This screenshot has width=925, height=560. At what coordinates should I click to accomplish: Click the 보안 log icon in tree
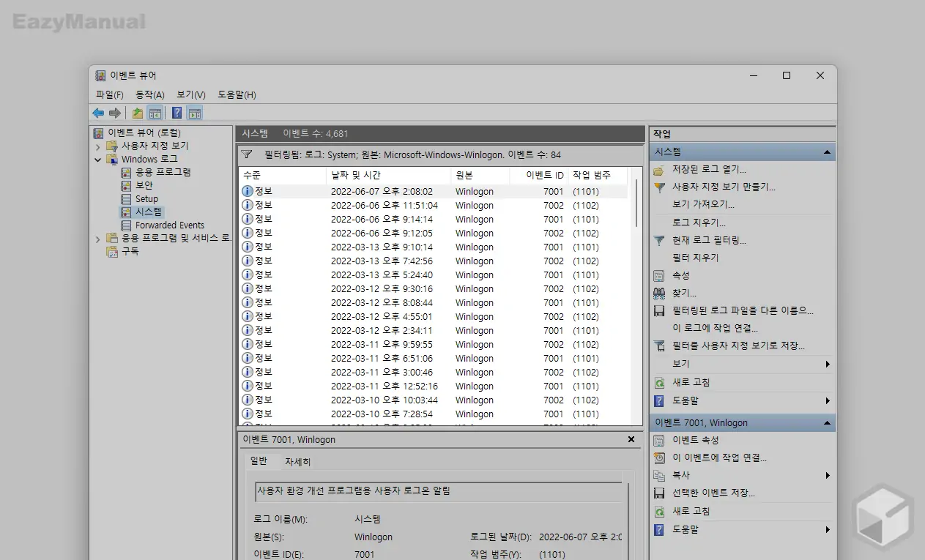(127, 185)
